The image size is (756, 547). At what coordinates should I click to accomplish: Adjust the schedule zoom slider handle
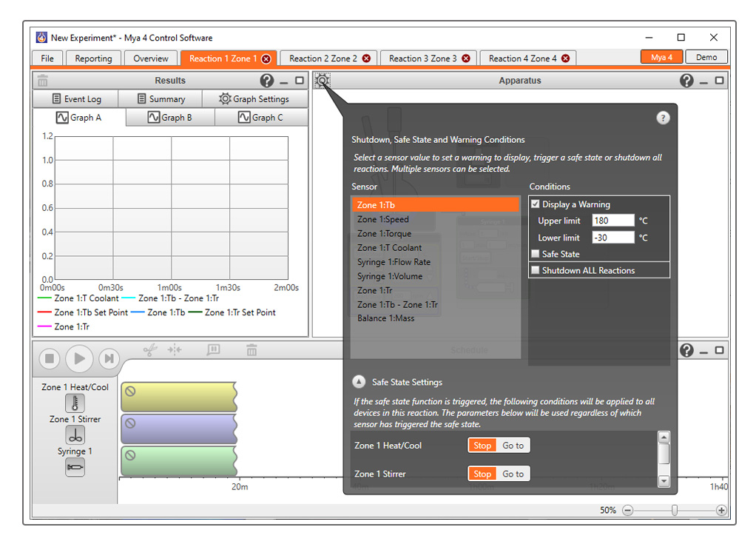(675, 510)
